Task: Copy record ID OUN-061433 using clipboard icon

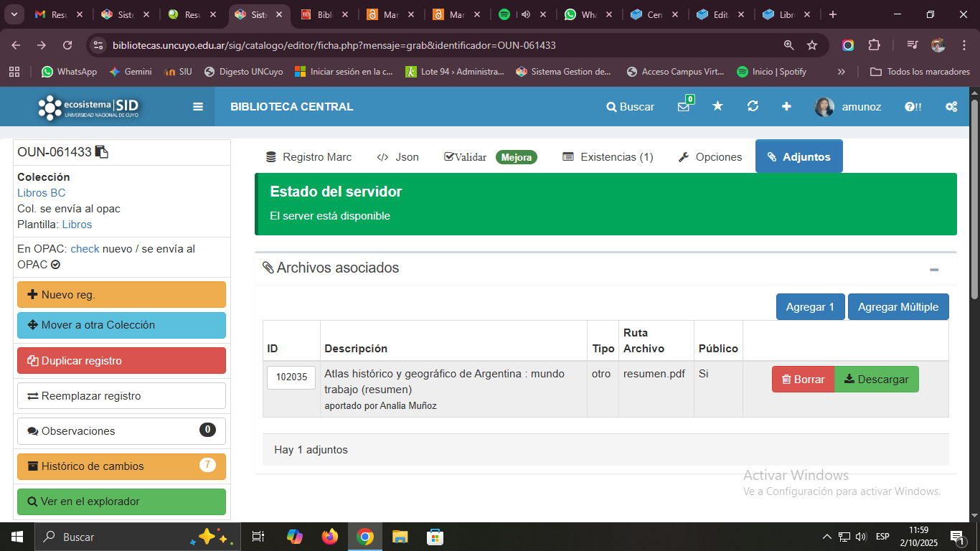Action: pos(102,152)
